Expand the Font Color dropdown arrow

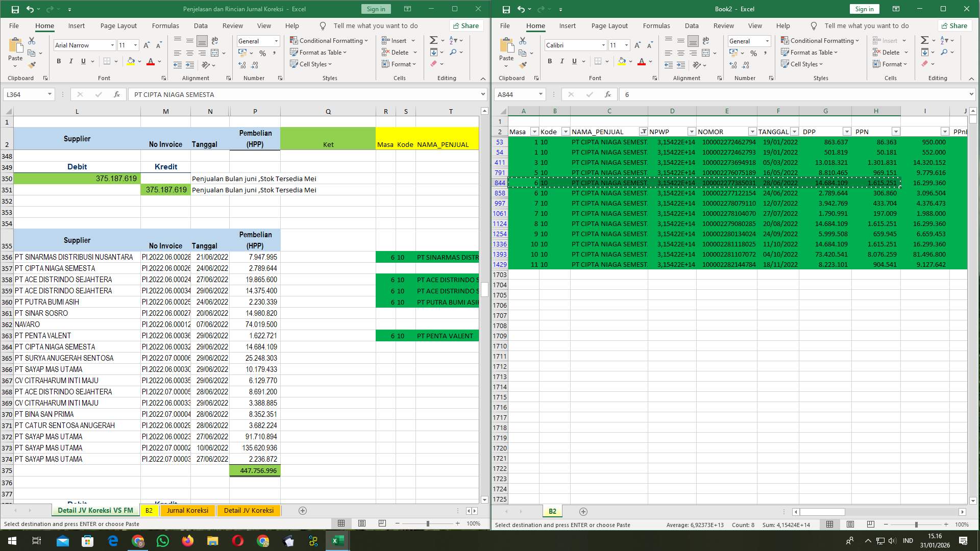[159, 62]
